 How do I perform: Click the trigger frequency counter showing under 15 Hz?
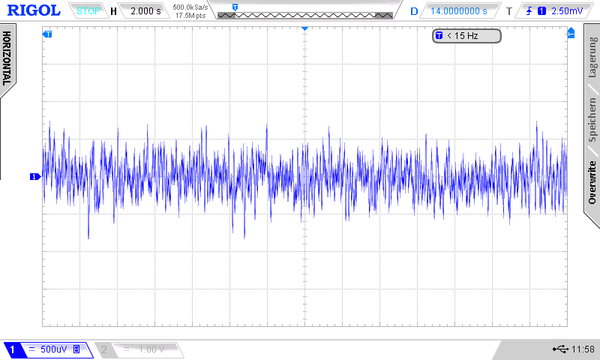click(466, 36)
